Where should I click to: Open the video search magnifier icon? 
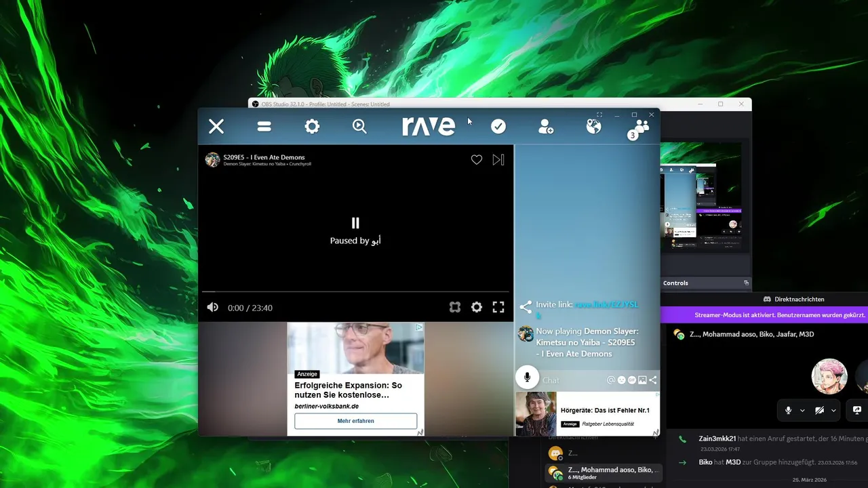pos(359,126)
